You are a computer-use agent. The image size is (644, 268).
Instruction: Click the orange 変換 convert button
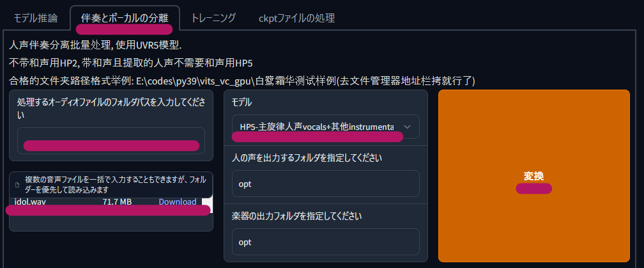coord(534,176)
